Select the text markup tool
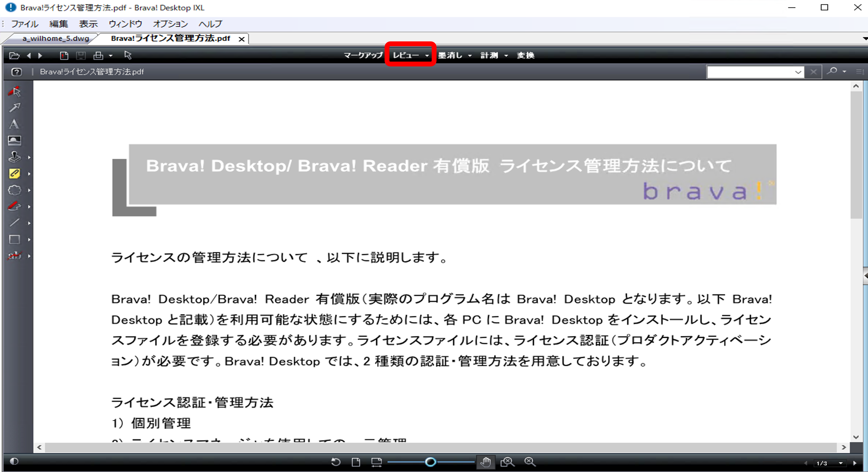 tap(14, 124)
